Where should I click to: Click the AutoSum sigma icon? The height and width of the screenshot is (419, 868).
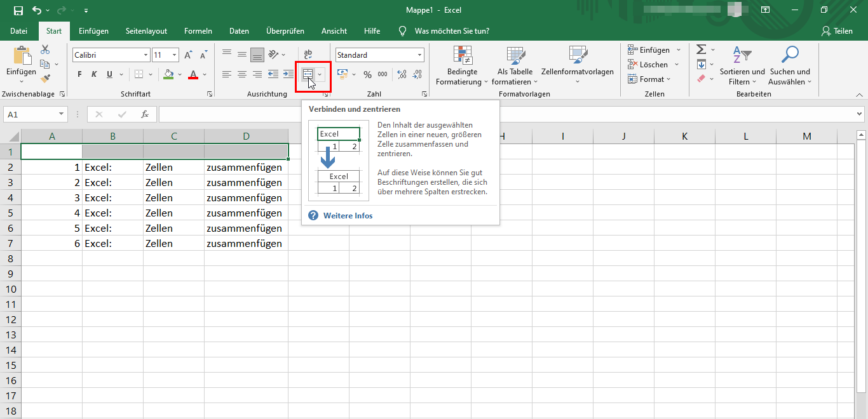(x=701, y=50)
